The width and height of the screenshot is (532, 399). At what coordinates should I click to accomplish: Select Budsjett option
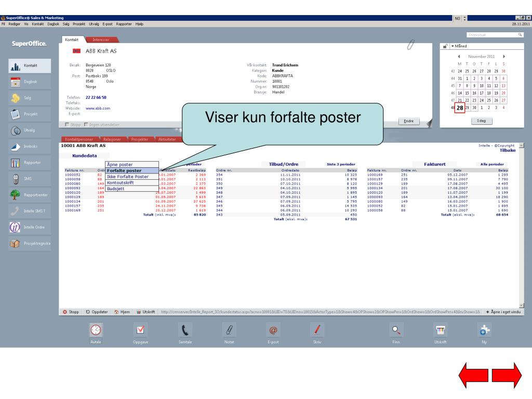point(131,189)
